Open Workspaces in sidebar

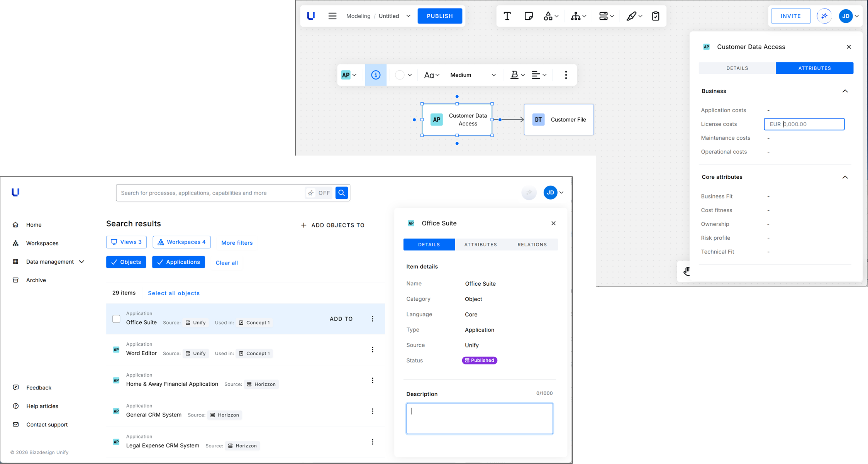36,243
